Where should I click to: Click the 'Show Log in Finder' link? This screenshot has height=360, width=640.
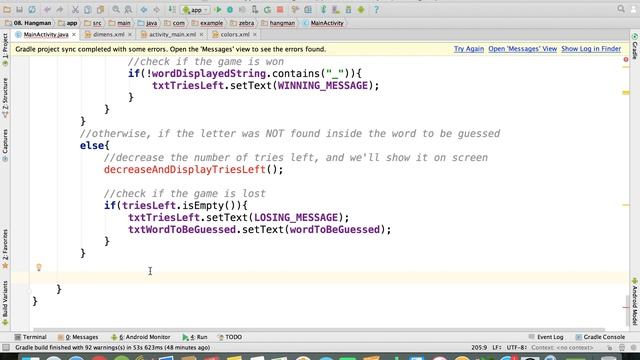click(x=591, y=49)
